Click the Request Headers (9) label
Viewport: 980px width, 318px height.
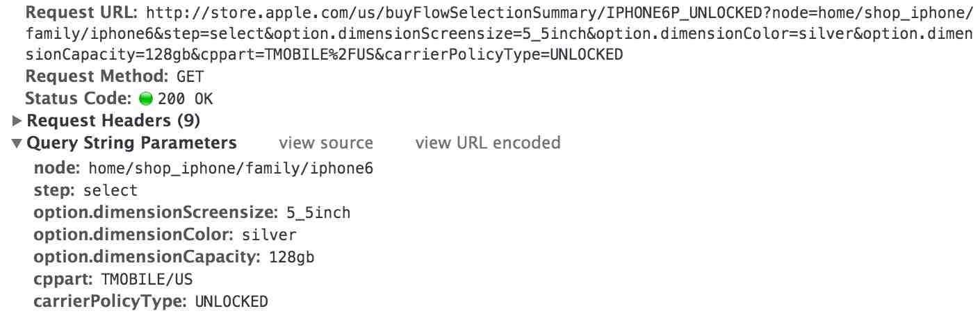click(x=113, y=121)
